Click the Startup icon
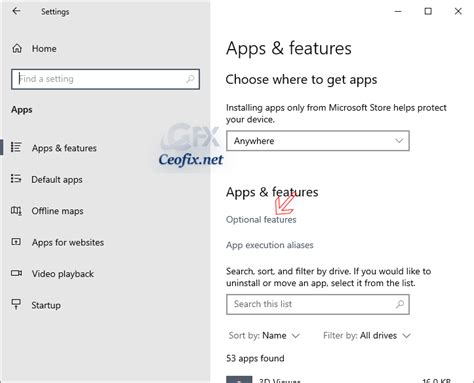The height and width of the screenshot is (383, 474). pos(16,304)
